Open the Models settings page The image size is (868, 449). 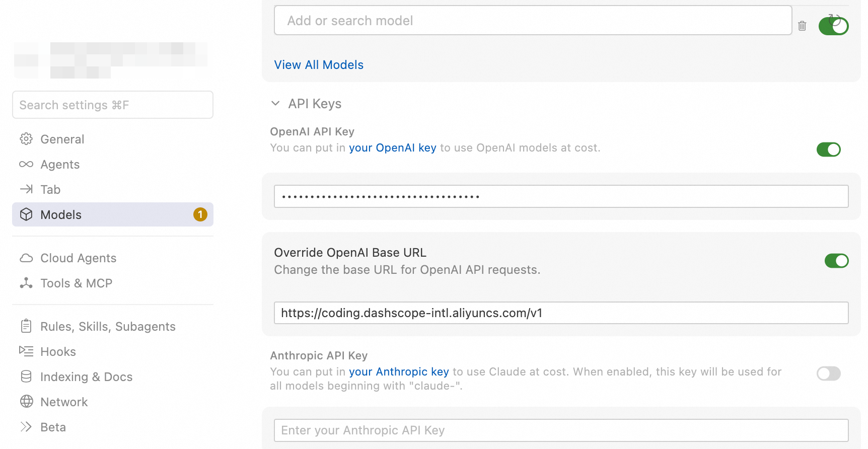[x=61, y=215]
